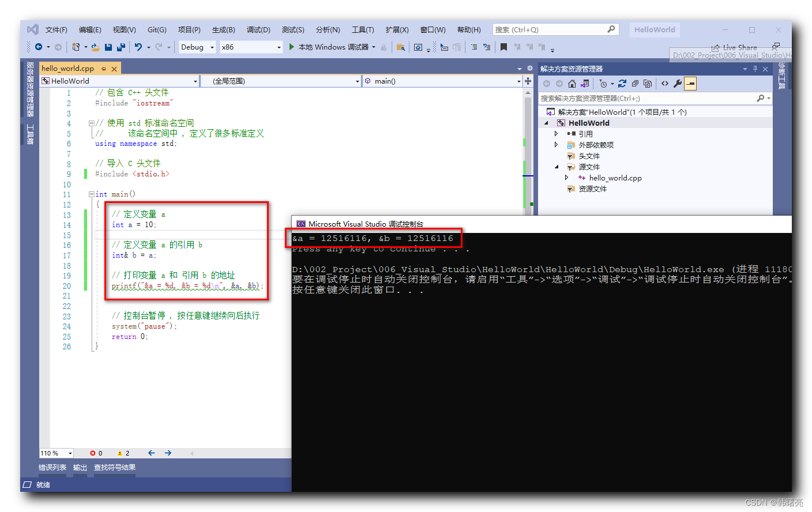Undo the last edit
Viewport: 812px width, 512px height.
click(138, 47)
